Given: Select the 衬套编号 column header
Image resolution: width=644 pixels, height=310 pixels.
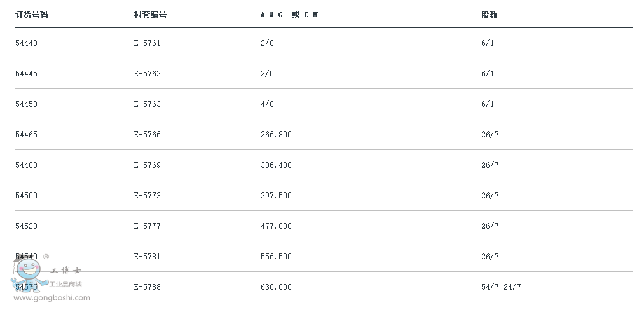Looking at the screenshot, I should [x=150, y=15].
